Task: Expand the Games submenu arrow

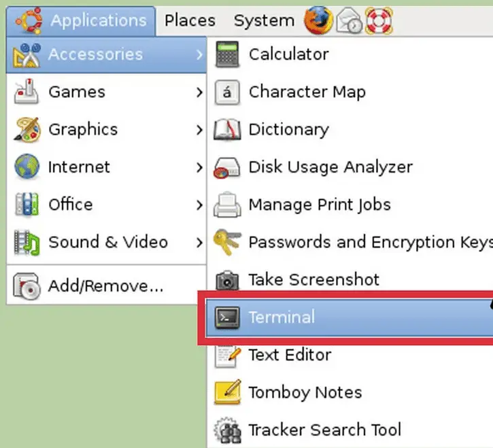Action: point(199,92)
